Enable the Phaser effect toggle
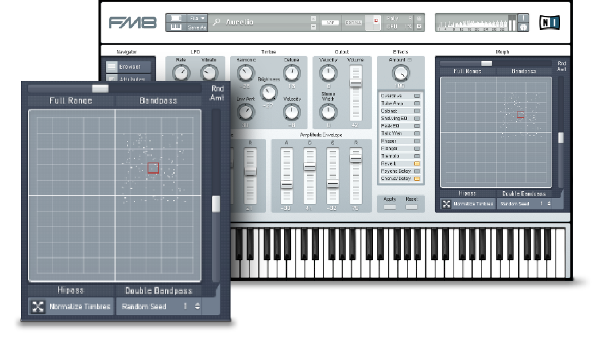The width and height of the screenshot is (592, 364). (x=417, y=141)
